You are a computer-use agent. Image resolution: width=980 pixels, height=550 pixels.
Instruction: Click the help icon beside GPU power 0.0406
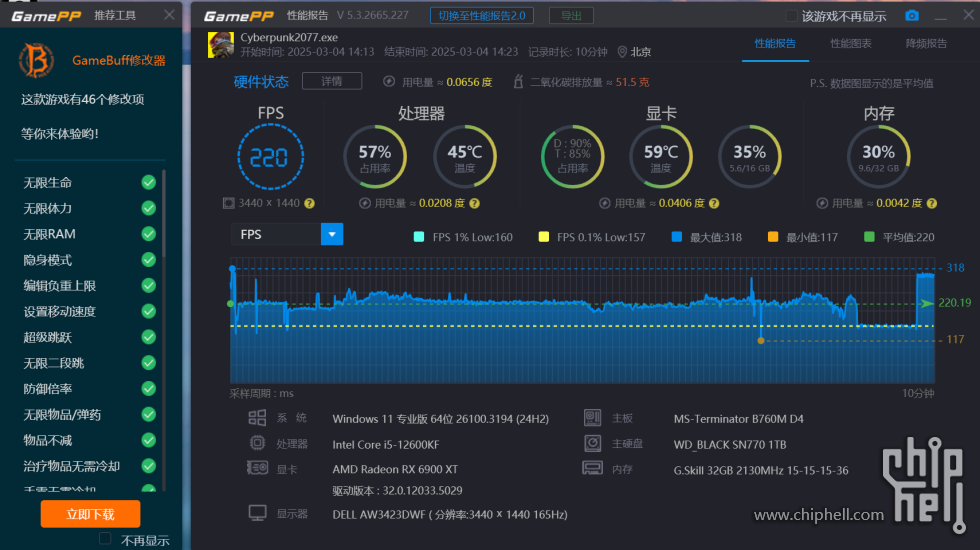pos(714,203)
